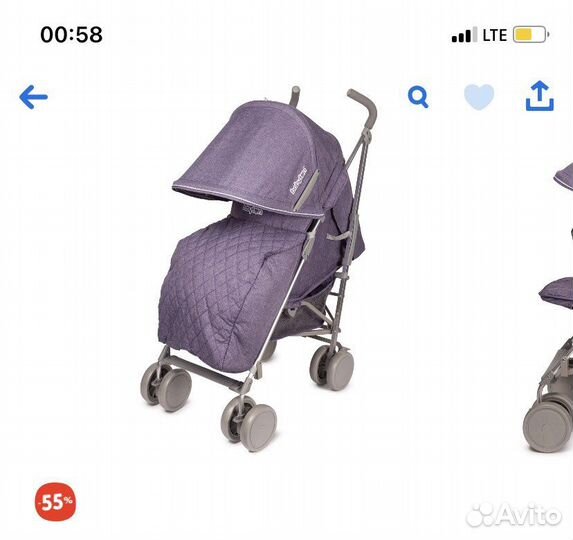Tap the yellow battery indicator
Viewport: 573px width, 540px height.
click(531, 35)
